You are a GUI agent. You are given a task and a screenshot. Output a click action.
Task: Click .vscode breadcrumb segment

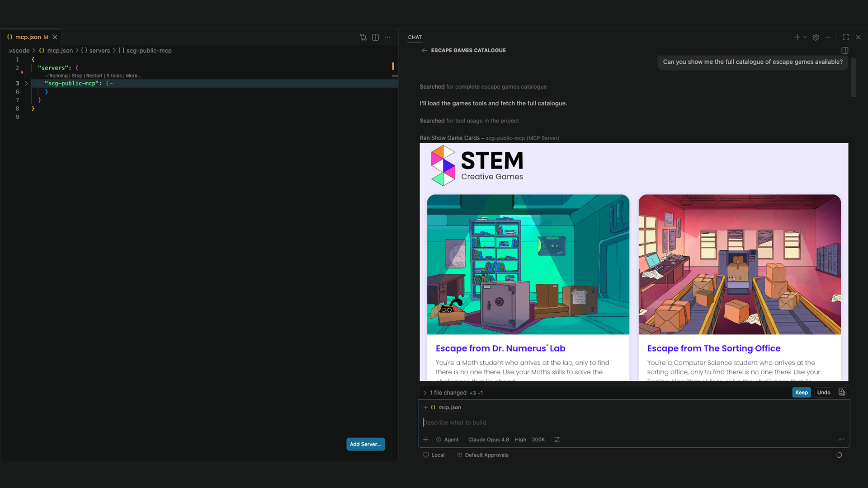coord(19,51)
